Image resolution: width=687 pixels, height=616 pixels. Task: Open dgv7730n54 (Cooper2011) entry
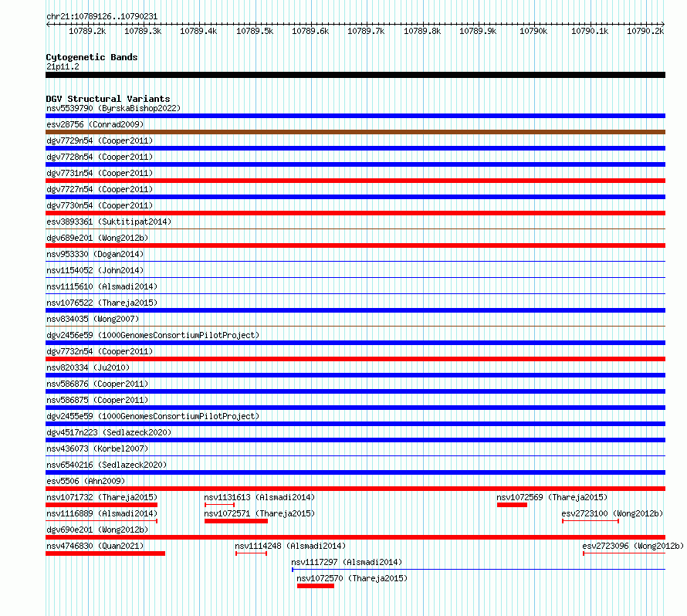coord(100,205)
